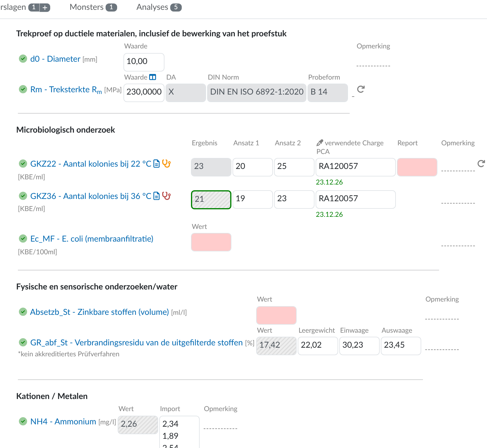Click the red stethoscope icon on GKZ36
Screen dimensions: 487x448
[x=166, y=196]
